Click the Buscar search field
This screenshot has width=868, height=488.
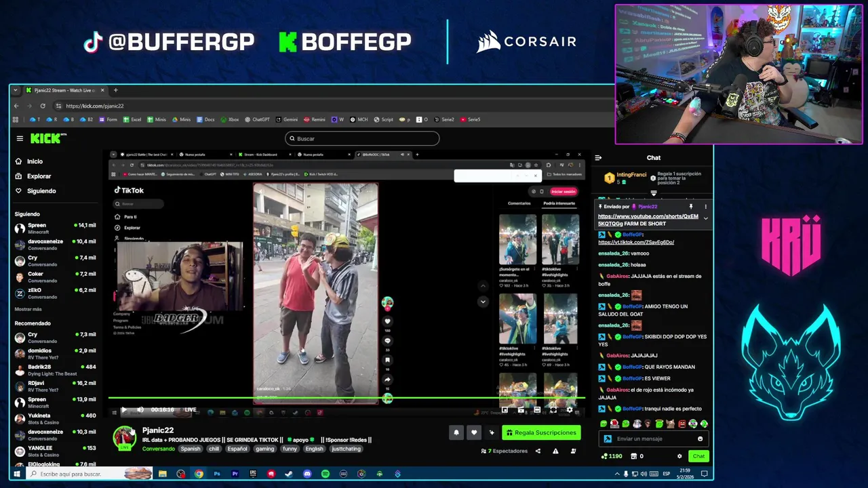click(362, 138)
